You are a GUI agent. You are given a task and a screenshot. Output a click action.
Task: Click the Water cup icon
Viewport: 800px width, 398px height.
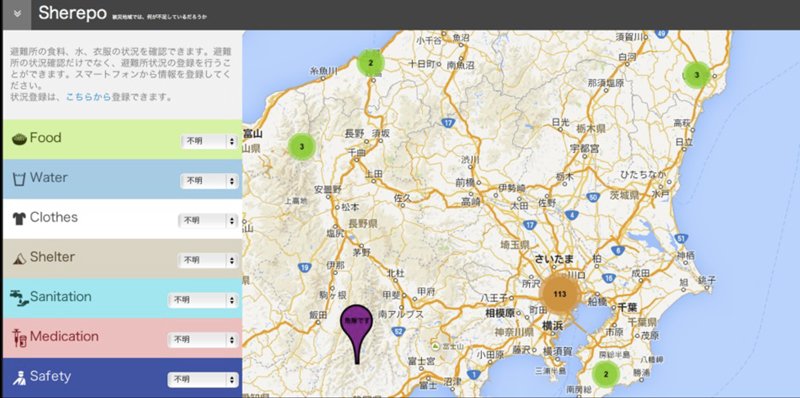[19, 179]
